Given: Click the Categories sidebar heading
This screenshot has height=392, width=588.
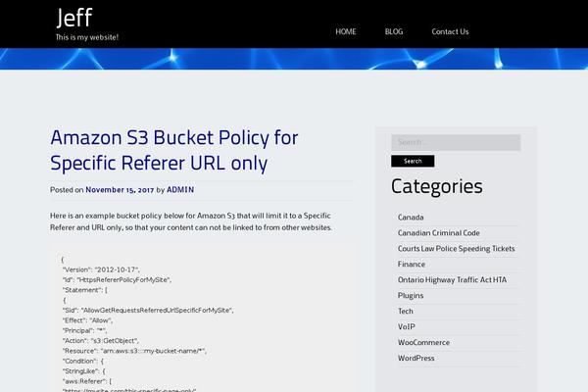Looking at the screenshot, I should pos(436,186).
